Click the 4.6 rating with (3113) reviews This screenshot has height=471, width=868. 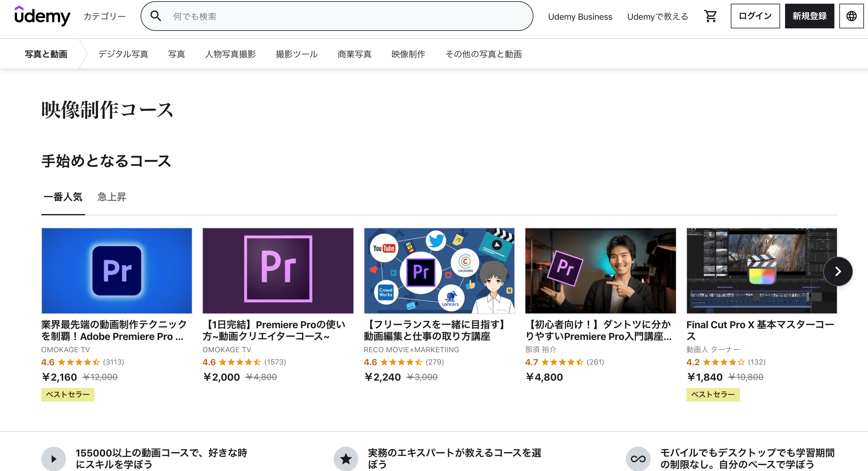coord(83,362)
